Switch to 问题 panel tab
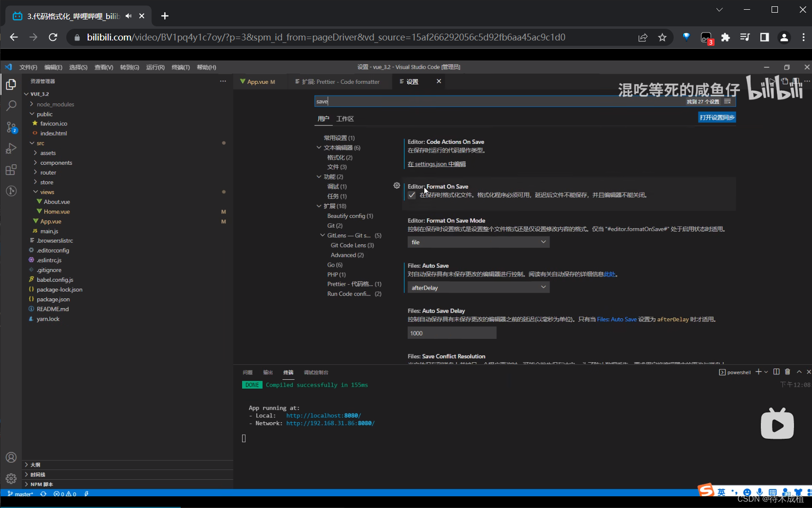Screen dimensions: 812x508 tap(247, 372)
